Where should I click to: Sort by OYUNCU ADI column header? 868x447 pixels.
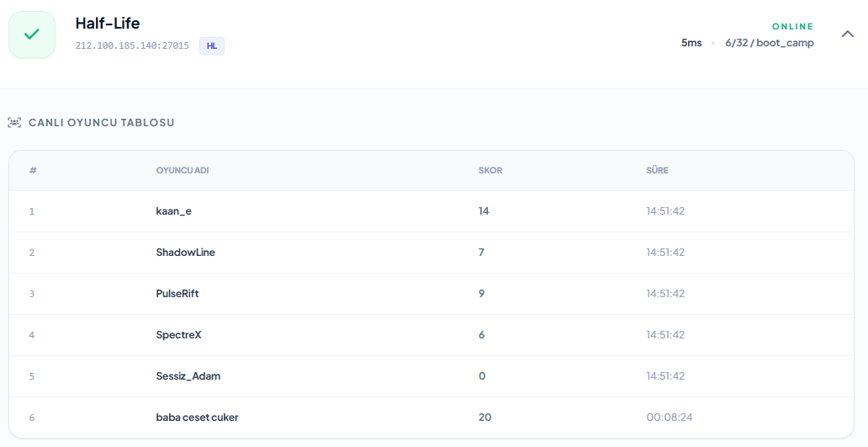pos(183,171)
